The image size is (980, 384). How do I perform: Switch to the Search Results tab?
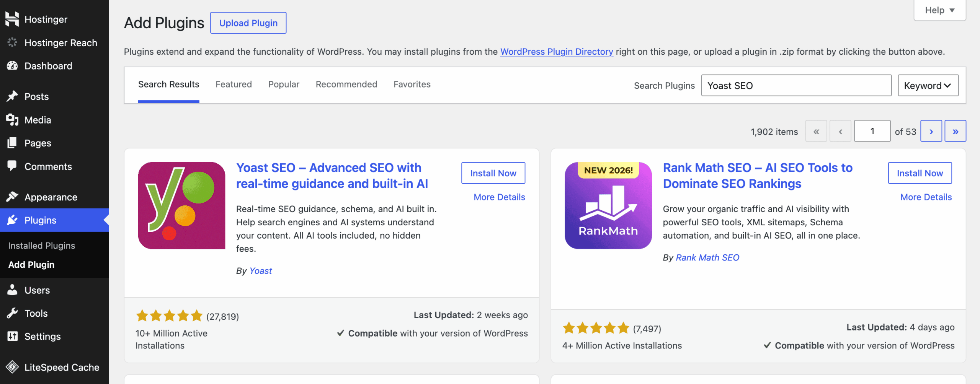click(168, 84)
